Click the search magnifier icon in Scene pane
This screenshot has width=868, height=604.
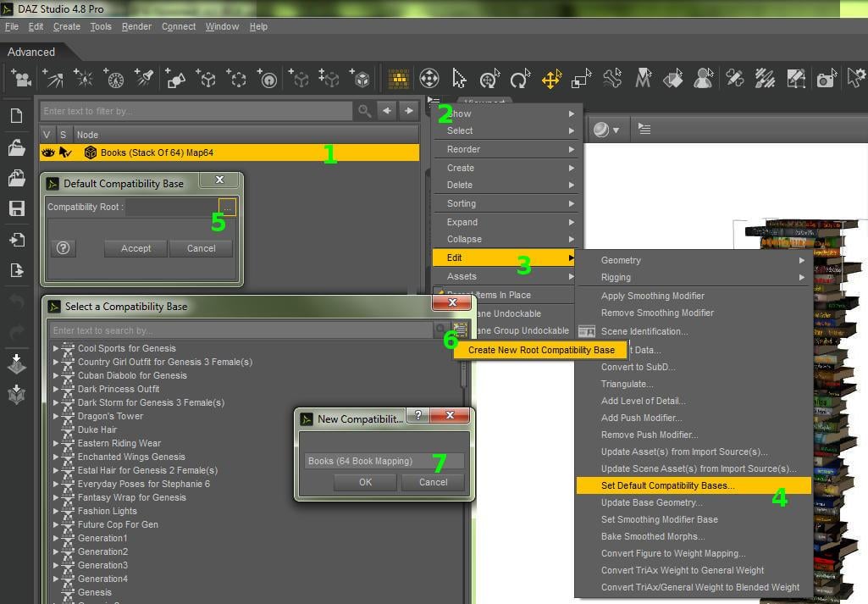tap(364, 111)
